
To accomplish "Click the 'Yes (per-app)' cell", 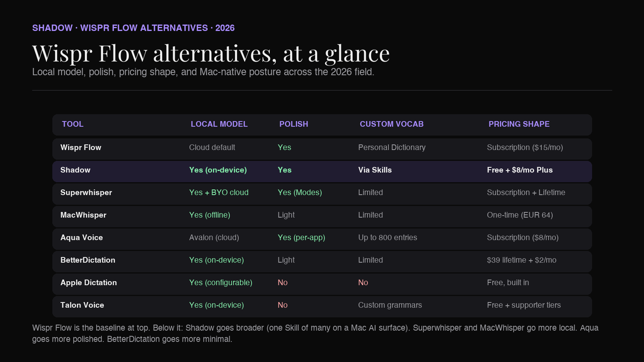I will coord(301,238).
